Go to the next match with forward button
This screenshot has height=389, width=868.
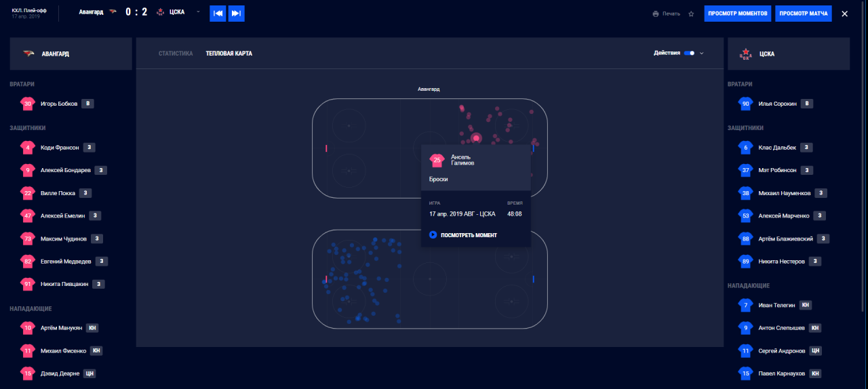tap(237, 14)
